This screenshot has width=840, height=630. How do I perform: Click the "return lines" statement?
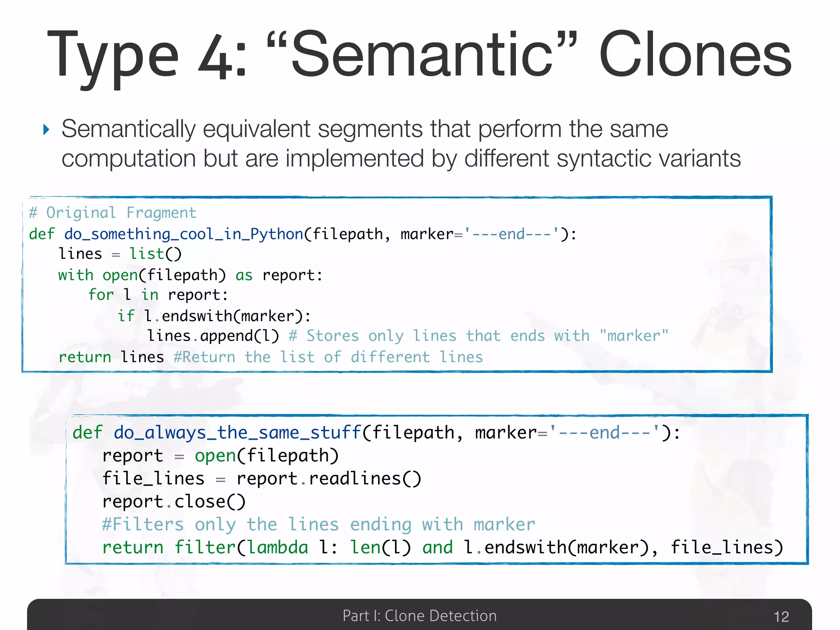[111, 357]
